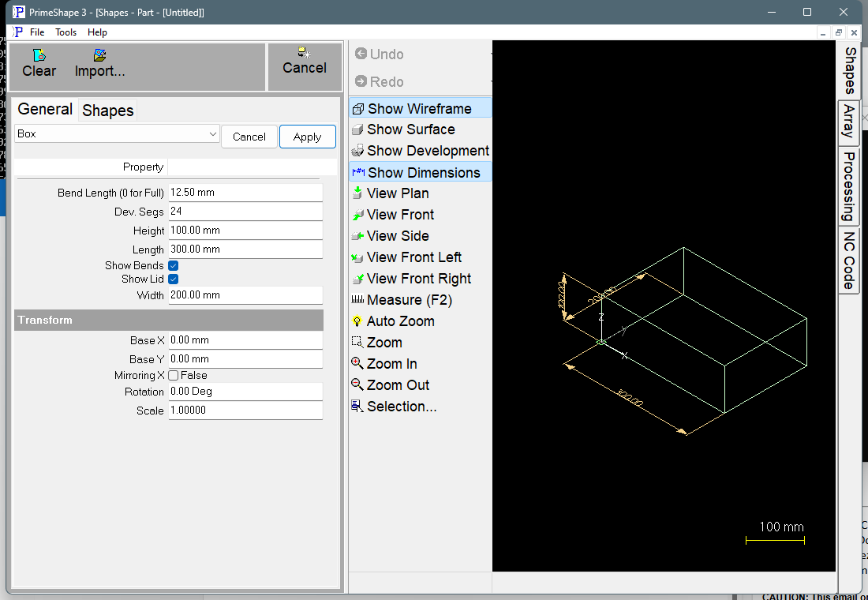
Task: Click the 100 mm scale label in viewport
Action: [x=781, y=527]
